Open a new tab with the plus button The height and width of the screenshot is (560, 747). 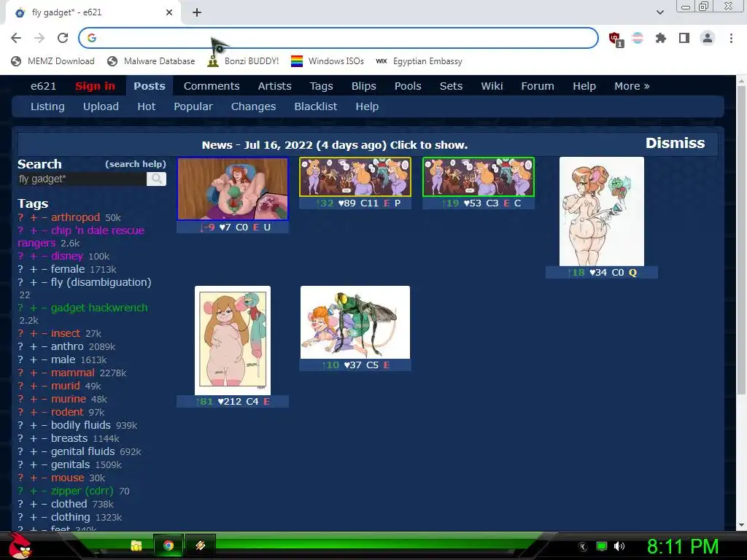(197, 12)
